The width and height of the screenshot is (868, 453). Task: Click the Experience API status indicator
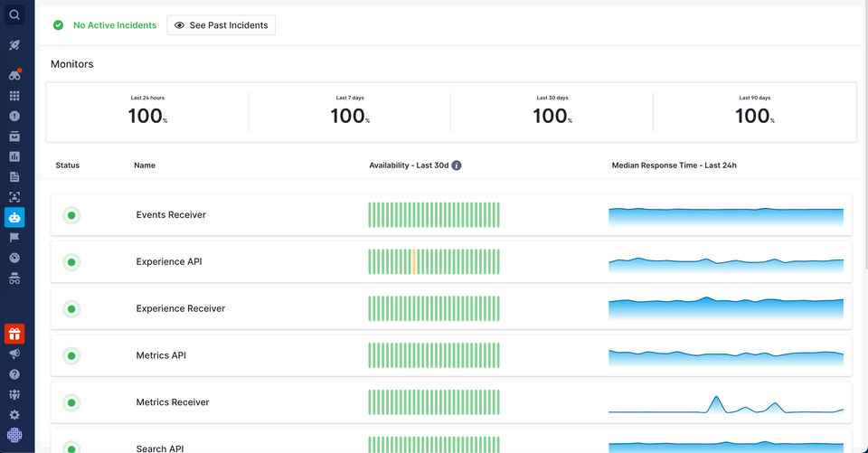pyautogui.click(x=71, y=262)
